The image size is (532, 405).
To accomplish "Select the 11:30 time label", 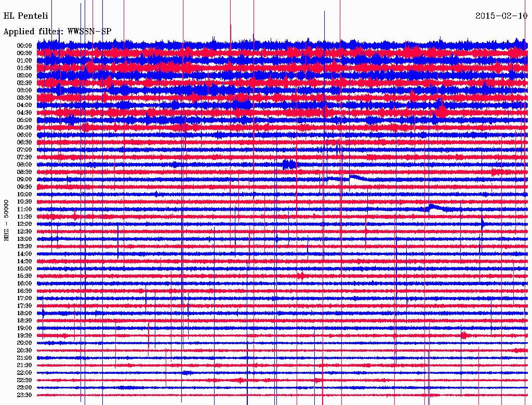I will 24,217.
